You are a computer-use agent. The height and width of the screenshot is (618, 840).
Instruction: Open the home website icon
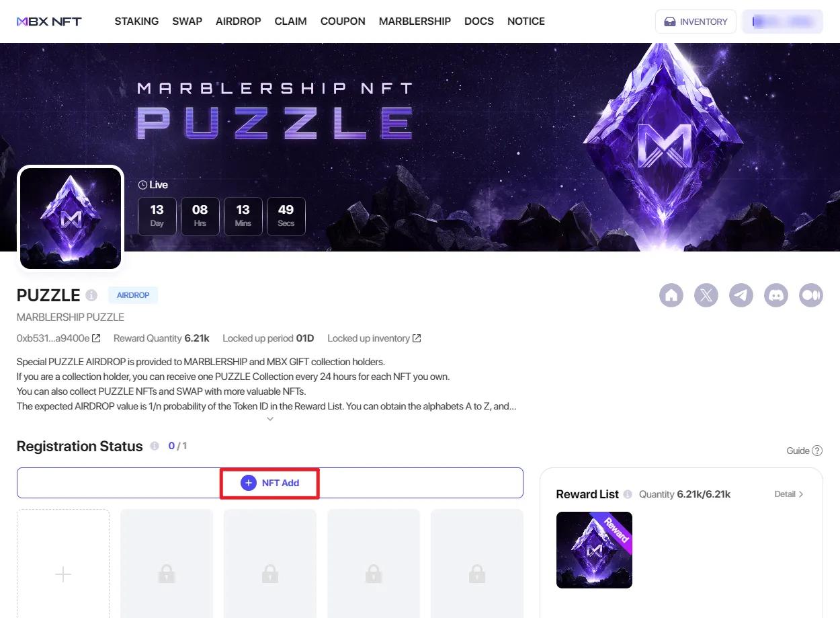point(671,295)
